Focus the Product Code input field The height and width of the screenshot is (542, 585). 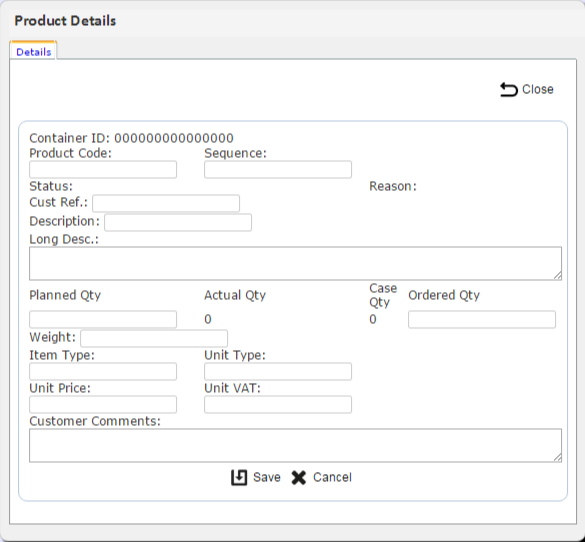[x=103, y=169]
